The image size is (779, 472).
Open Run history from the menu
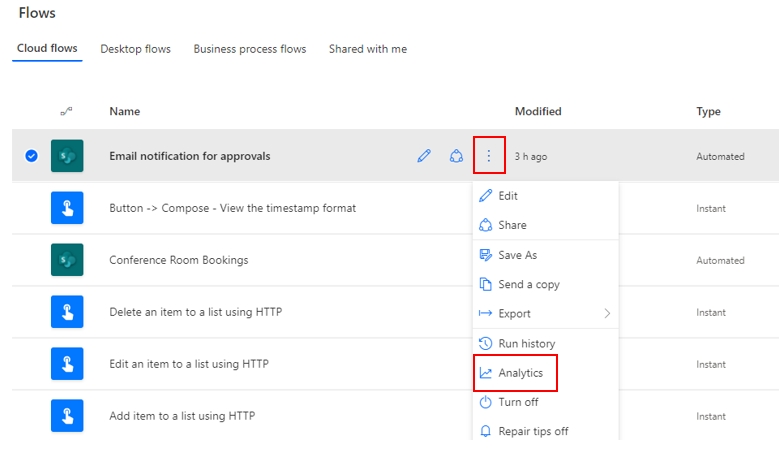pyautogui.click(x=545, y=343)
